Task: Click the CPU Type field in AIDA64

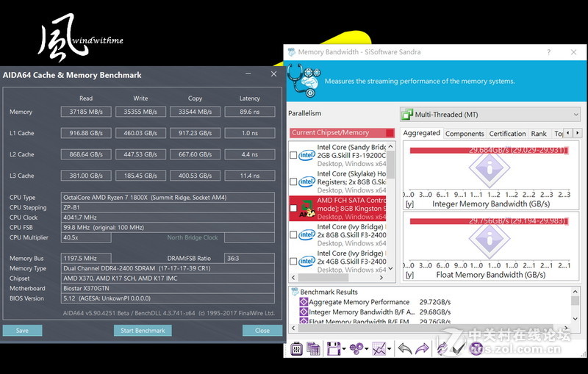Action: coord(168,198)
